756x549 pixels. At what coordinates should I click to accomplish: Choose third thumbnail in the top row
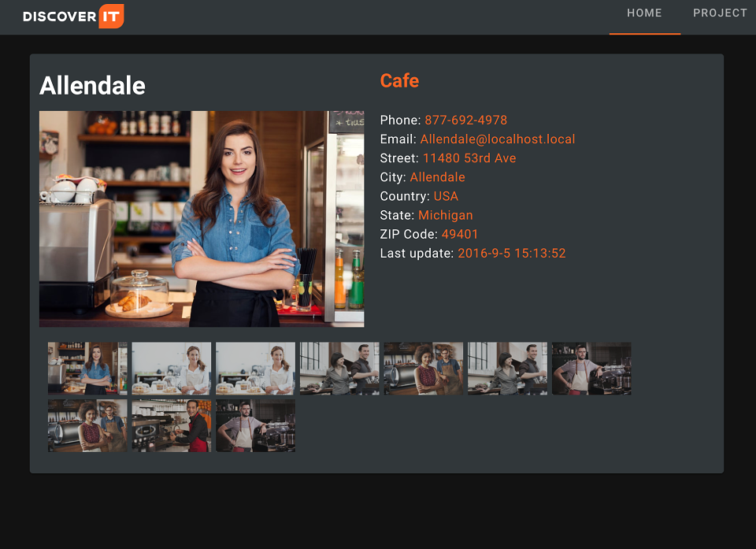tap(255, 369)
